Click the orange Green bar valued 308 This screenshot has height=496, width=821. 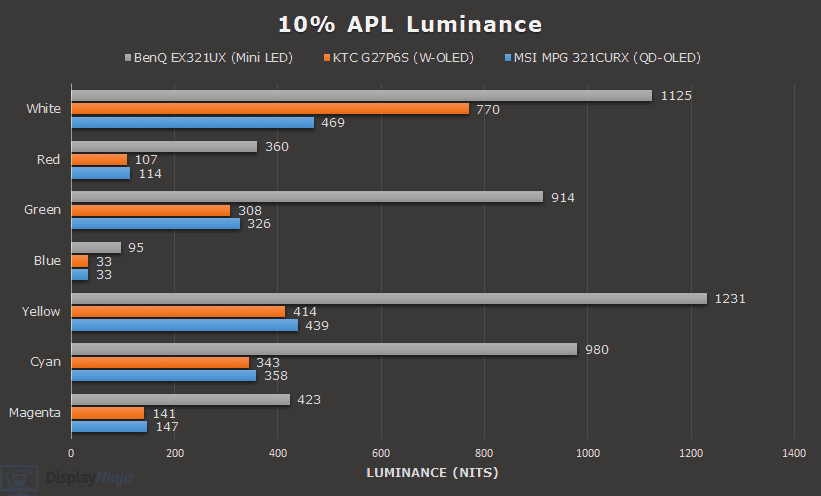click(151, 210)
